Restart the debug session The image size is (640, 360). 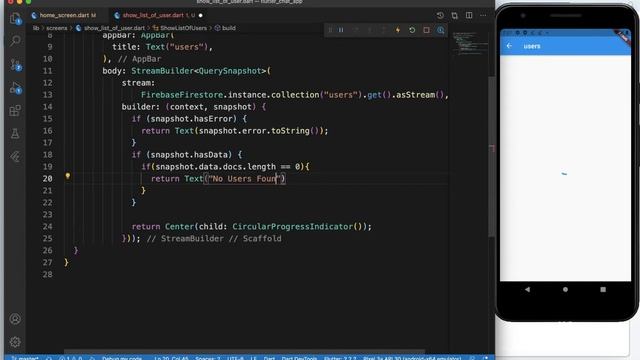[412, 30]
